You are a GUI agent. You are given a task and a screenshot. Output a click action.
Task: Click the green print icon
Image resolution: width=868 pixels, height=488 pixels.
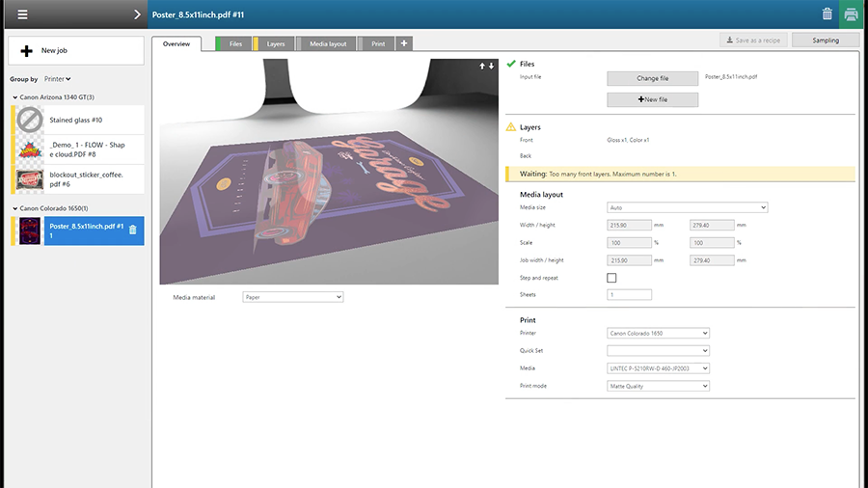click(x=851, y=14)
